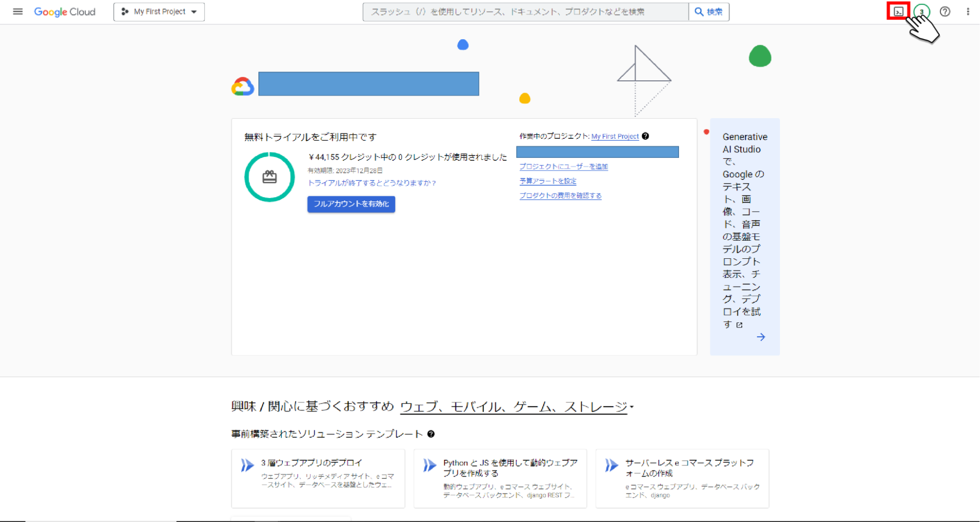Open サーバーレス e コマース プラットフォーム template card

coord(682,478)
